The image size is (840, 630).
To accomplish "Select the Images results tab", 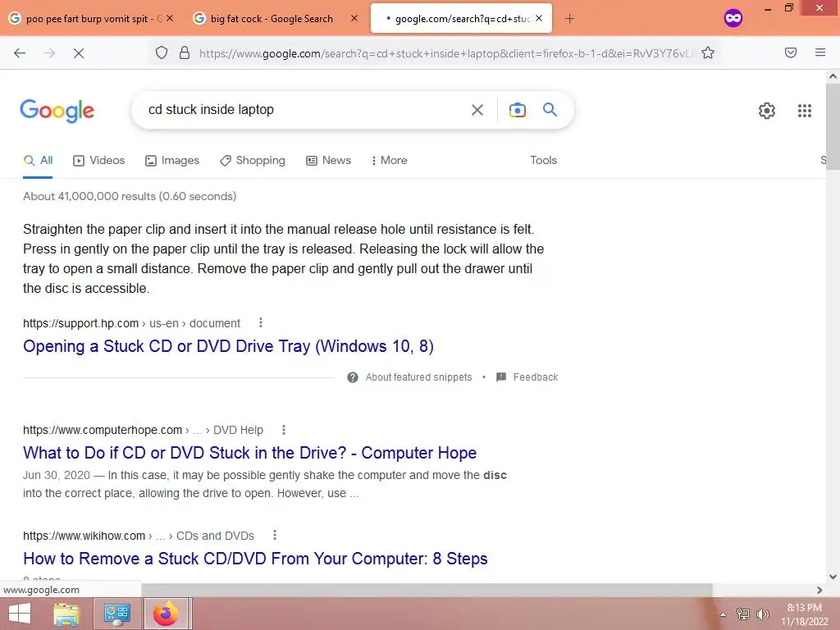I will click(x=172, y=160).
